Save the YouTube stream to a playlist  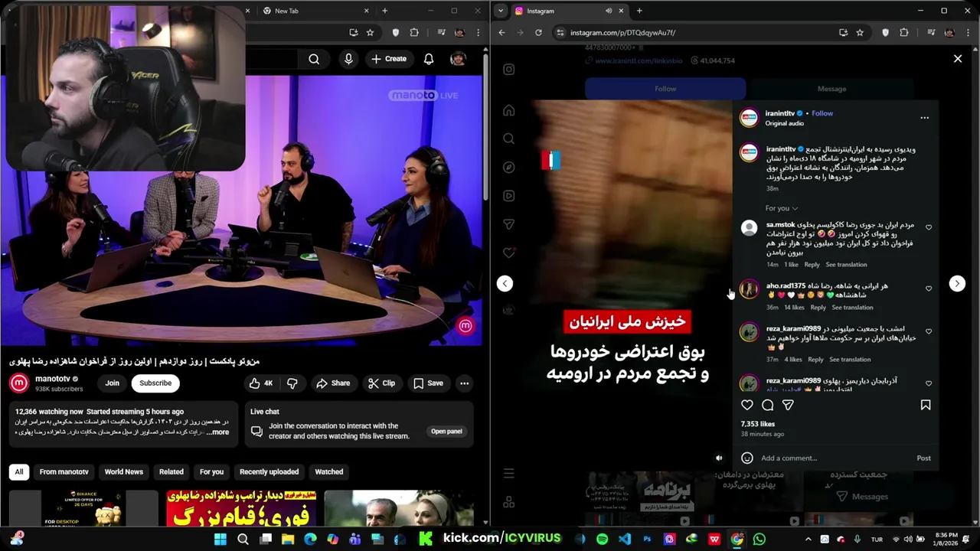pyautogui.click(x=428, y=383)
